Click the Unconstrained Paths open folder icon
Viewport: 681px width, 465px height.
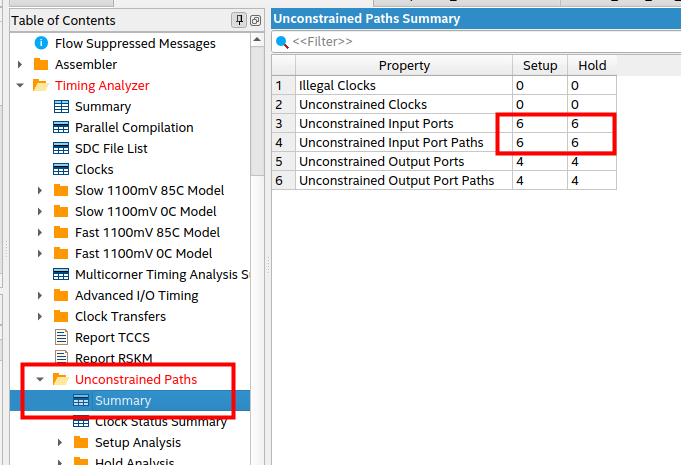[61, 379]
